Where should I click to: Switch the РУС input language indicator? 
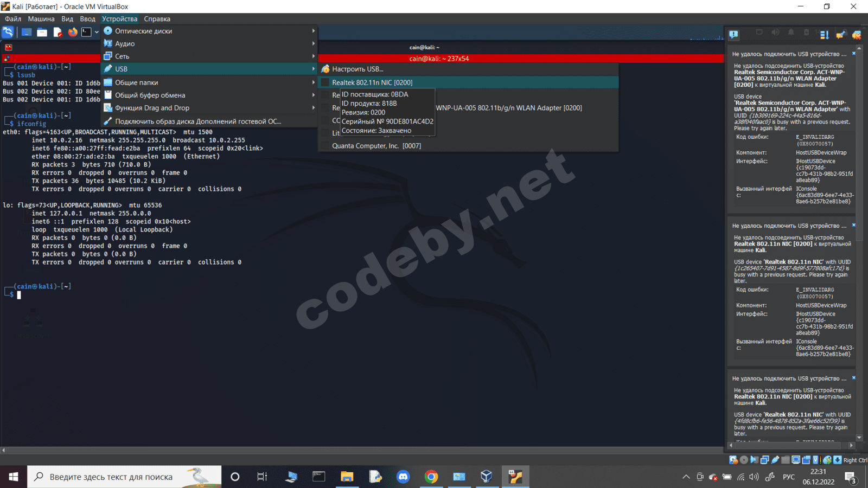tap(789, 477)
